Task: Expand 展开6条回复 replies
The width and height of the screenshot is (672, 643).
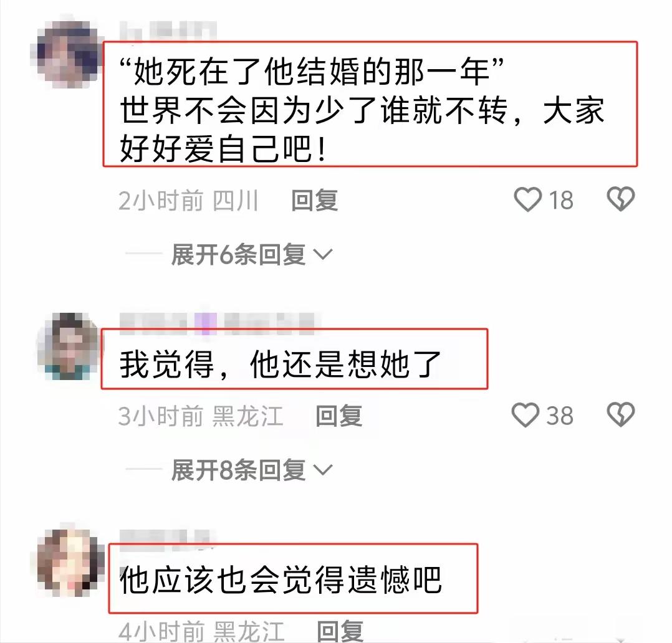Action: [238, 255]
